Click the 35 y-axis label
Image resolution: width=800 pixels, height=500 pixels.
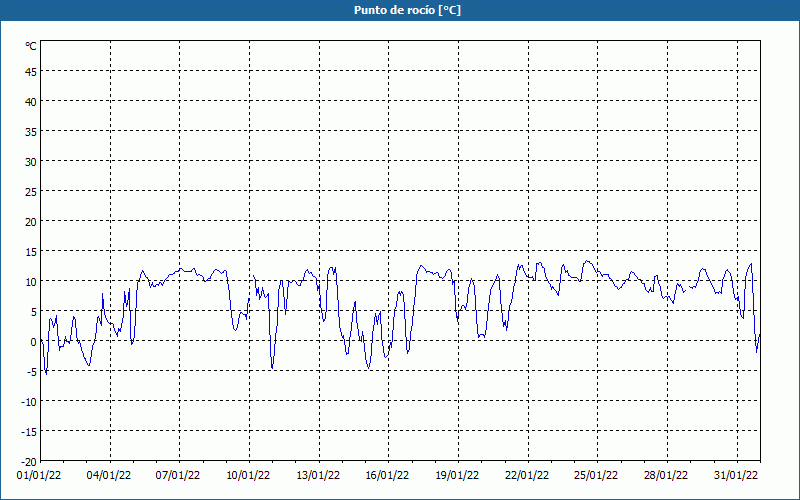click(31, 132)
